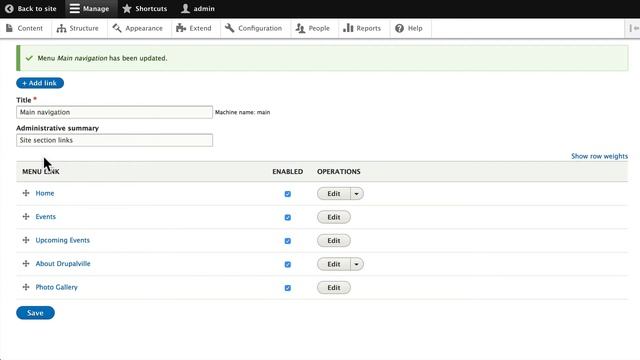Click the 'Machine name: main' text
Viewport: 640px width, 360px height.
(x=242, y=112)
